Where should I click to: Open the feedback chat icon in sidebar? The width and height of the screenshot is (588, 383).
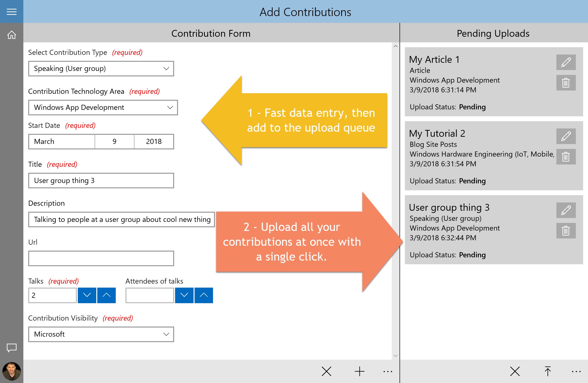11,348
